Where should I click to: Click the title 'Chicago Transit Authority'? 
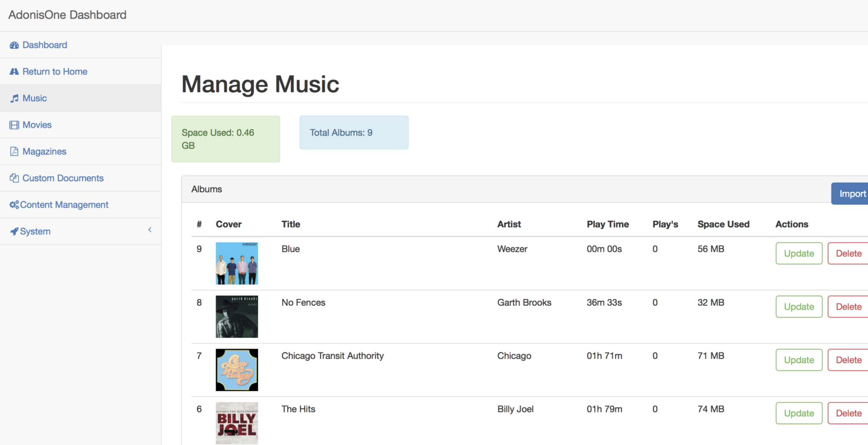pyautogui.click(x=333, y=356)
